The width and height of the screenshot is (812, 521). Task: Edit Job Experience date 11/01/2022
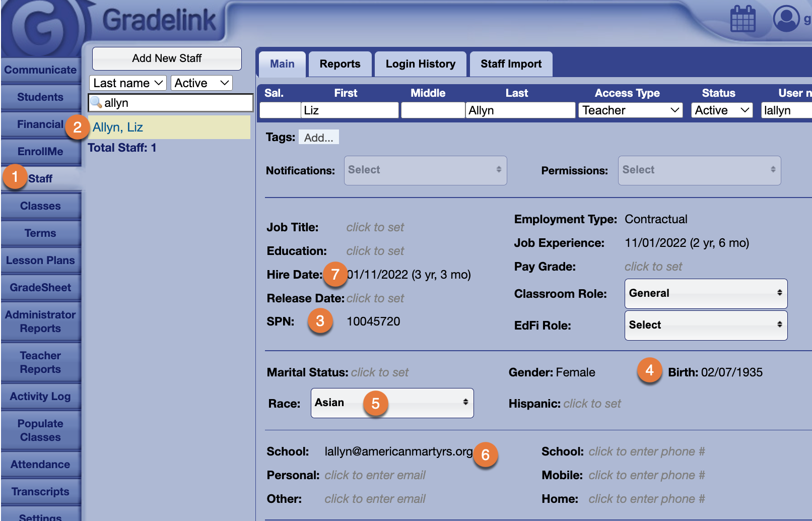(687, 243)
